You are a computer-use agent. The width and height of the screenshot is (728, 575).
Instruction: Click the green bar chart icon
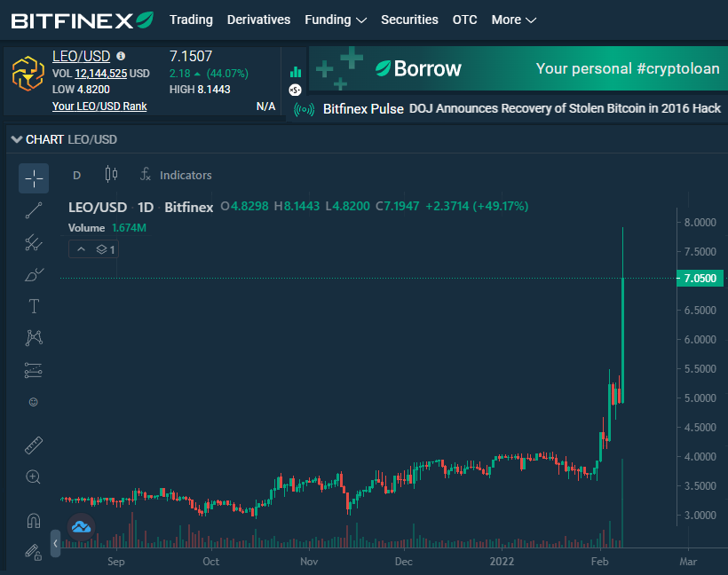coord(296,72)
